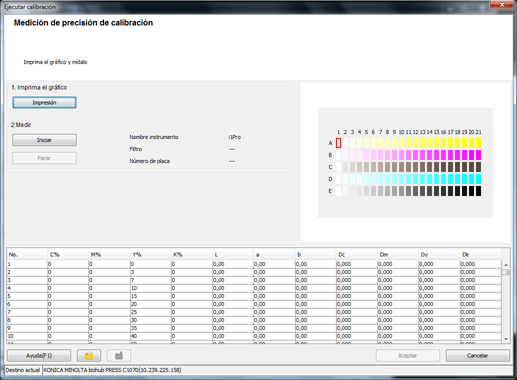The width and height of the screenshot is (517, 380).
Task: Click column number 21 above the chart
Action: (478, 132)
